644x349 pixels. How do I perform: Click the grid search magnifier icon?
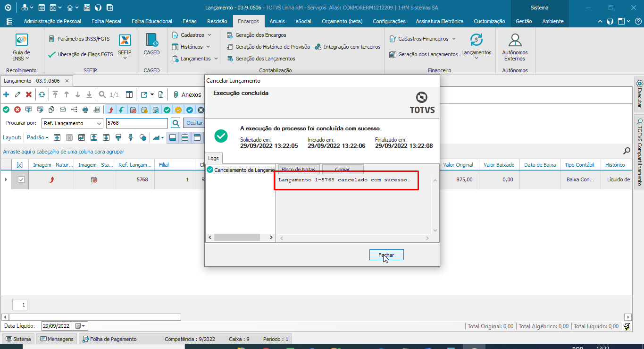627,151
